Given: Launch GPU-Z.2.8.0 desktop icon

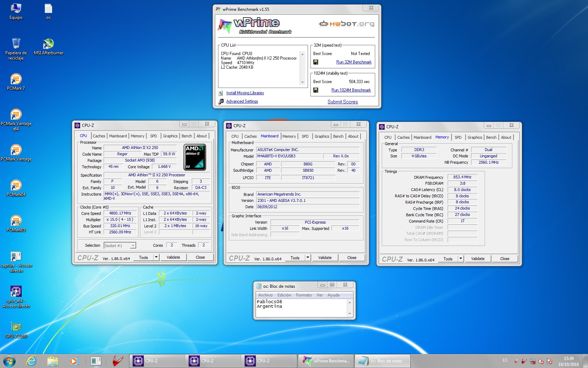Looking at the screenshot, I should pyautogui.click(x=16, y=329).
